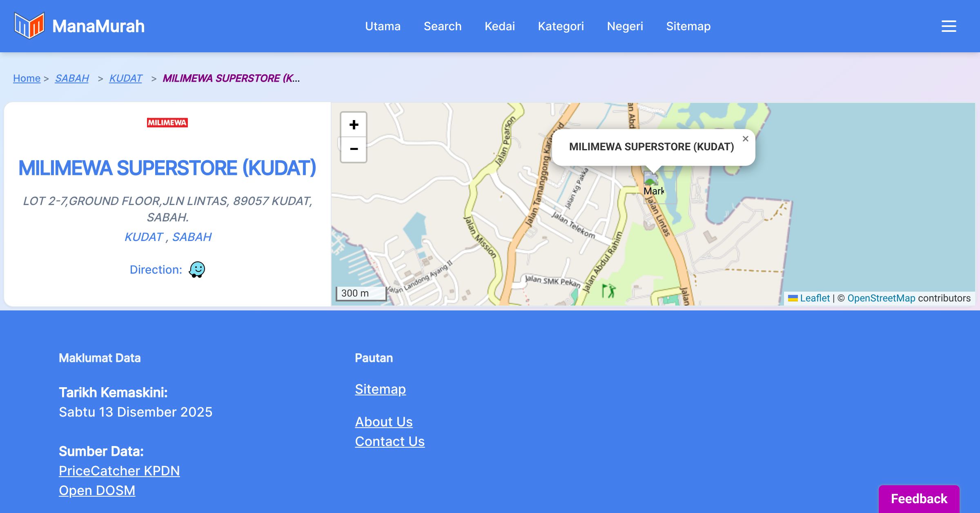
Task: Click the Leaflet attribution link
Action: tap(815, 298)
